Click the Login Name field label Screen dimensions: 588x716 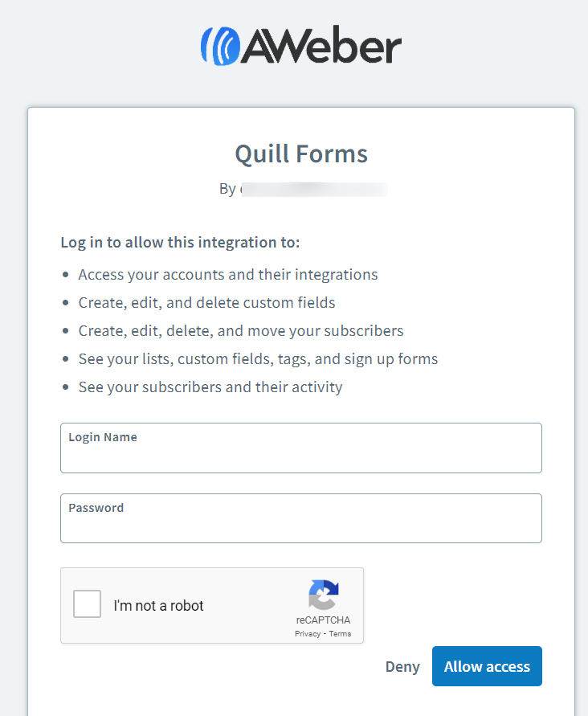click(103, 437)
